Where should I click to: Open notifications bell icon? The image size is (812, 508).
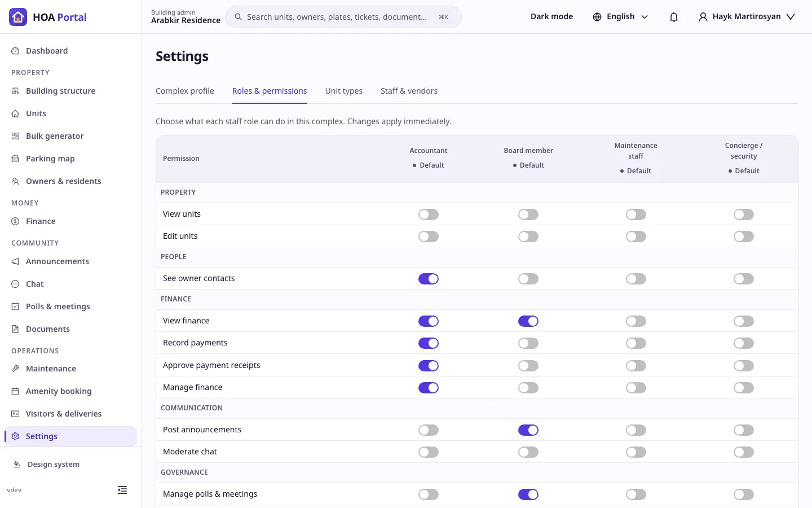674,17
